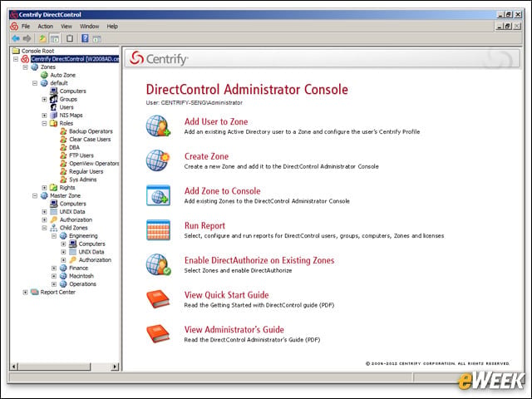Image resolution: width=532 pixels, height=399 pixels.
Task: Click the Export List toolbar icon
Action: coord(70,38)
